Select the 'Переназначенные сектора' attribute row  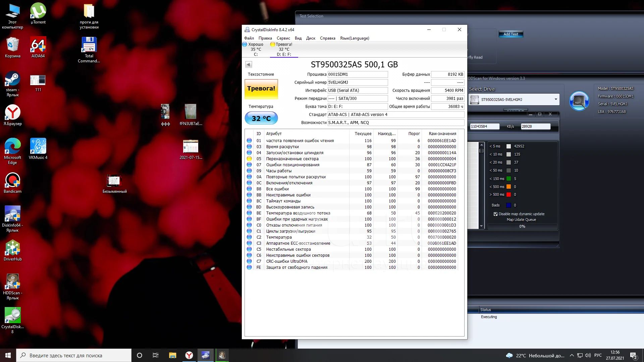[x=352, y=159]
